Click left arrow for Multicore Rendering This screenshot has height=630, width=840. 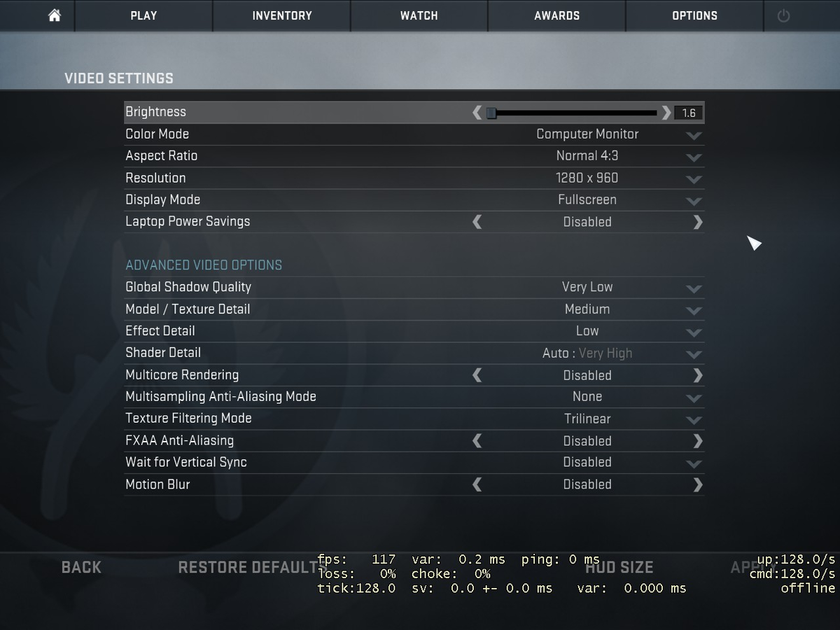coord(477,375)
